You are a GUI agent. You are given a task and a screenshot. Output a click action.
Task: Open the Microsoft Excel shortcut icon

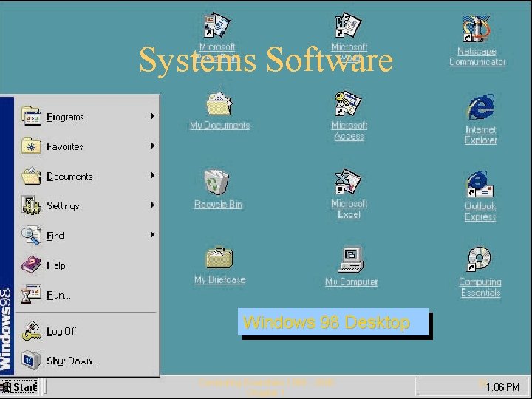pos(348,182)
